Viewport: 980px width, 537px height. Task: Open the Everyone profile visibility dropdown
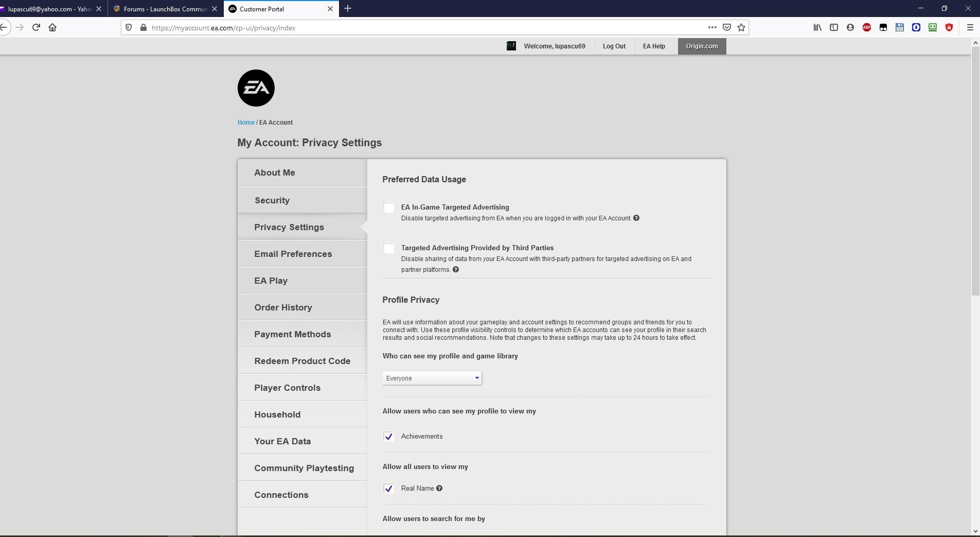click(432, 378)
